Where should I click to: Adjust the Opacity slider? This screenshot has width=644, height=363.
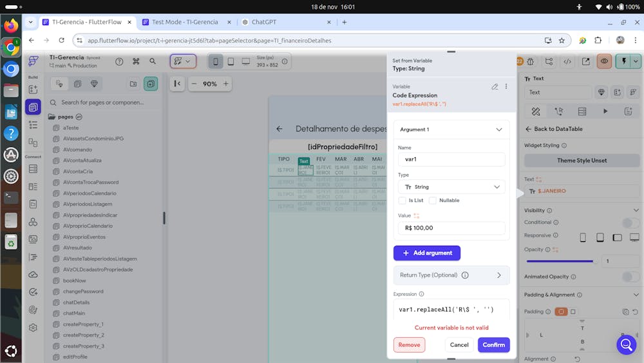coord(560,261)
